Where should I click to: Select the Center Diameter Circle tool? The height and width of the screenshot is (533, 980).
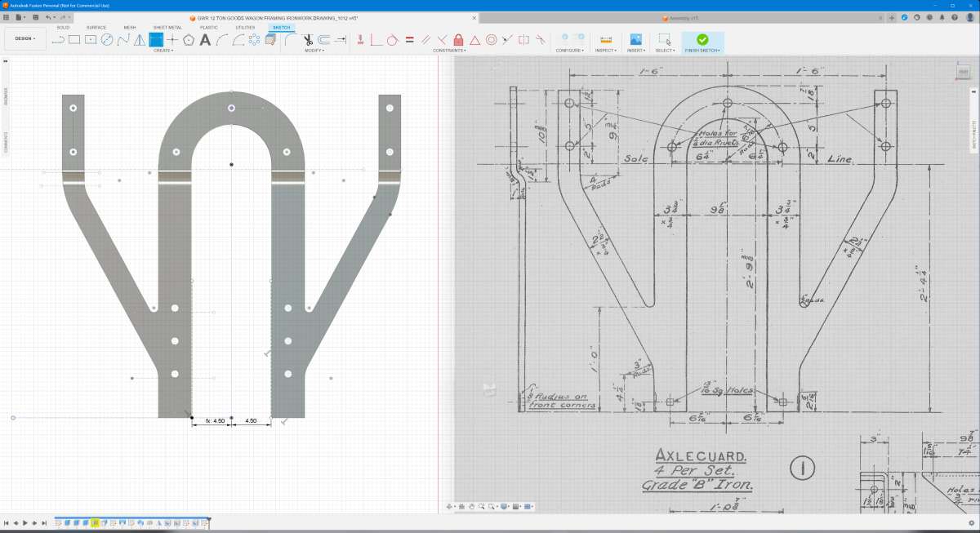pyautogui.click(x=107, y=38)
